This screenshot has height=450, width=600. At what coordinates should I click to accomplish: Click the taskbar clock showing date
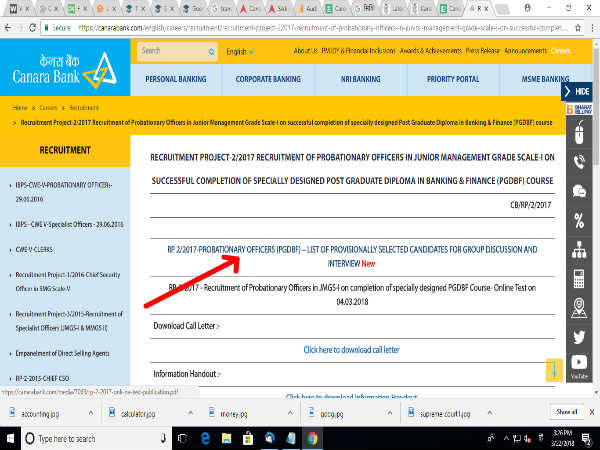click(x=563, y=438)
